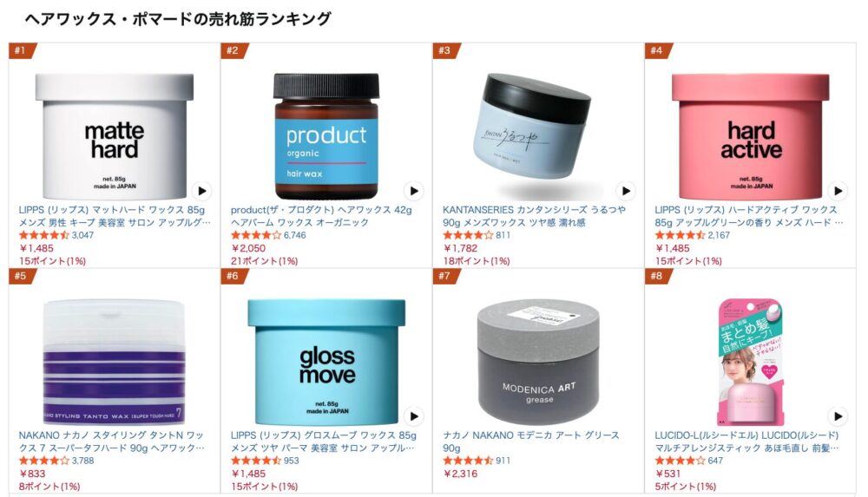Play video for the gloss move wax
This screenshot has width=868, height=497.
[x=413, y=416]
